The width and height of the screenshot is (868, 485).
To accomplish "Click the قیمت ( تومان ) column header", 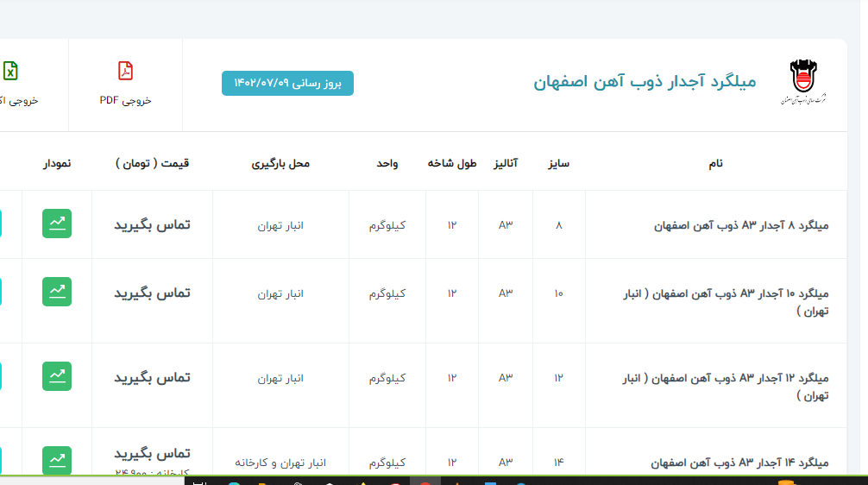I will (152, 162).
